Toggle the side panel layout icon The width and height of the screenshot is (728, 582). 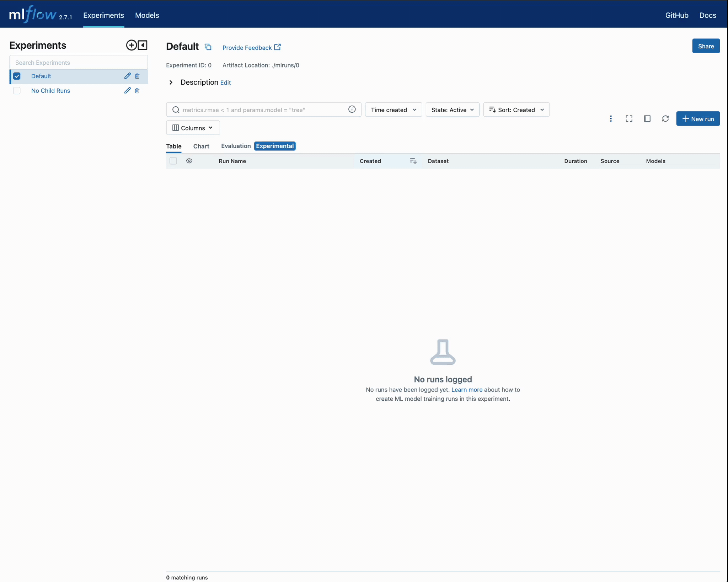[647, 119]
